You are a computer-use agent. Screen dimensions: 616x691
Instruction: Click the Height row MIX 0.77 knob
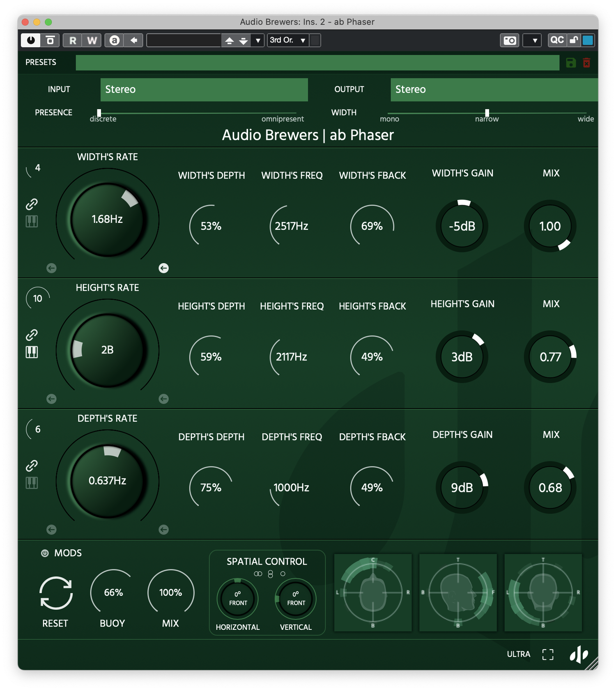pyautogui.click(x=550, y=357)
